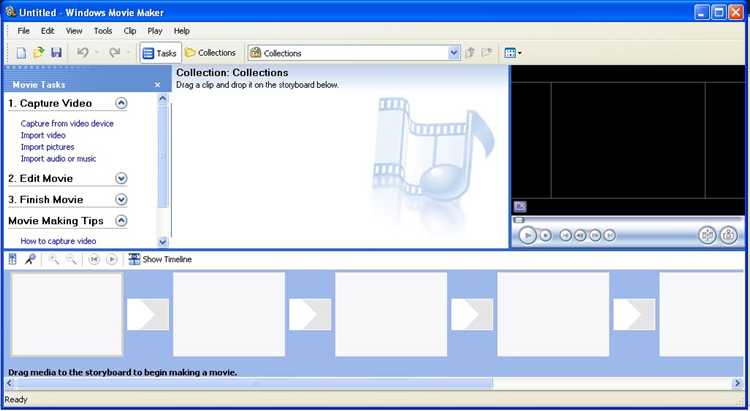Viewport: 750px width, 411px height.
Task: Go up one level in collections
Action: click(x=470, y=53)
